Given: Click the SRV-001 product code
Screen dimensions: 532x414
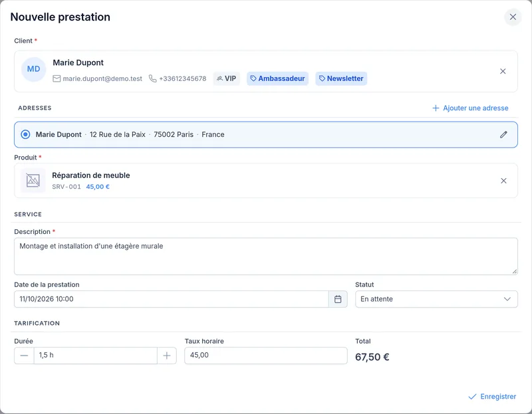Looking at the screenshot, I should point(66,187).
